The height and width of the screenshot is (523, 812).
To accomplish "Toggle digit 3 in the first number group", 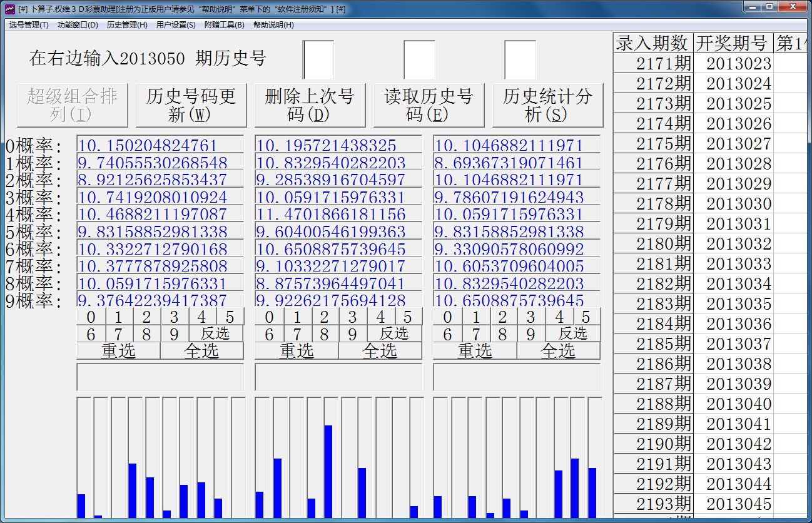I will pyautogui.click(x=174, y=317).
